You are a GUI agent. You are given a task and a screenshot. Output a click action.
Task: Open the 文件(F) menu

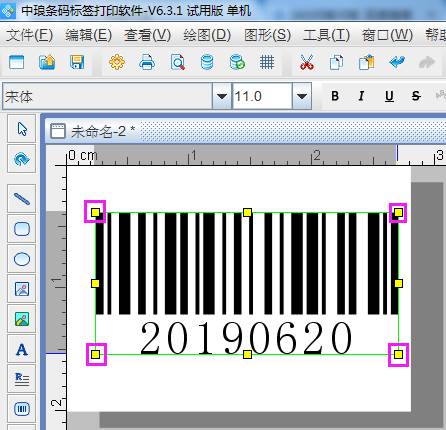click(x=29, y=35)
